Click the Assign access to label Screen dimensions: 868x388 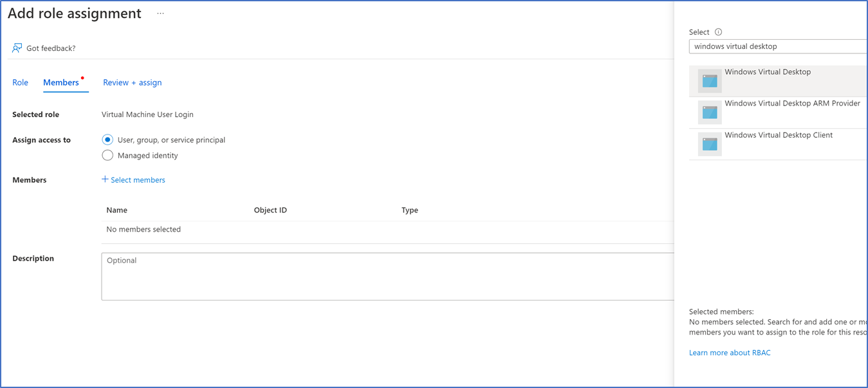[42, 140]
